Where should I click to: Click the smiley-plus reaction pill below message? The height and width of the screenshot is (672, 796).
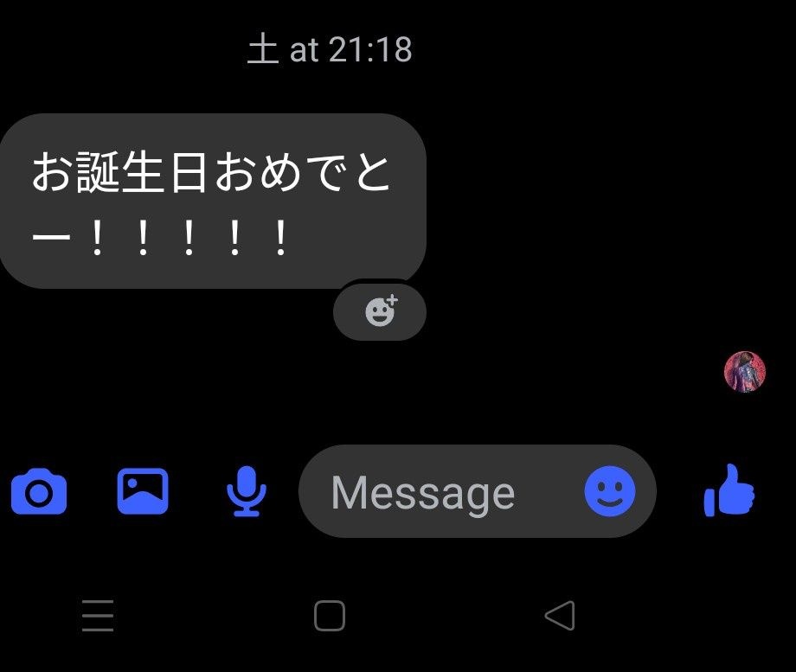tap(380, 311)
